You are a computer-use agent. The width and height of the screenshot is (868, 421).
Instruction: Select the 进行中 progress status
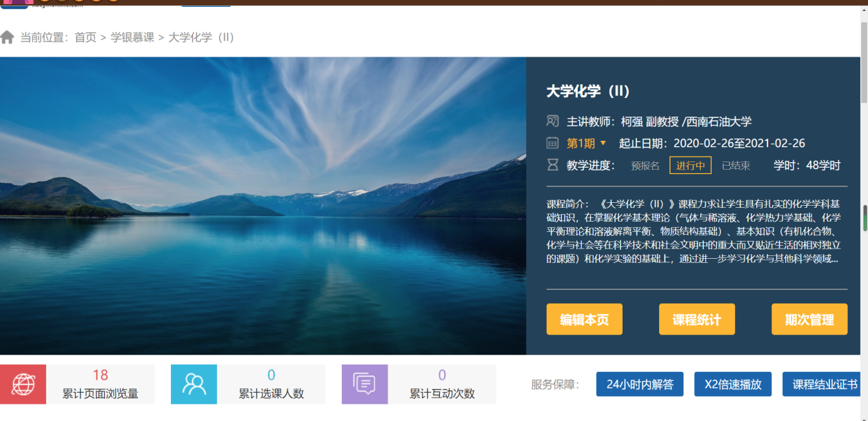690,166
